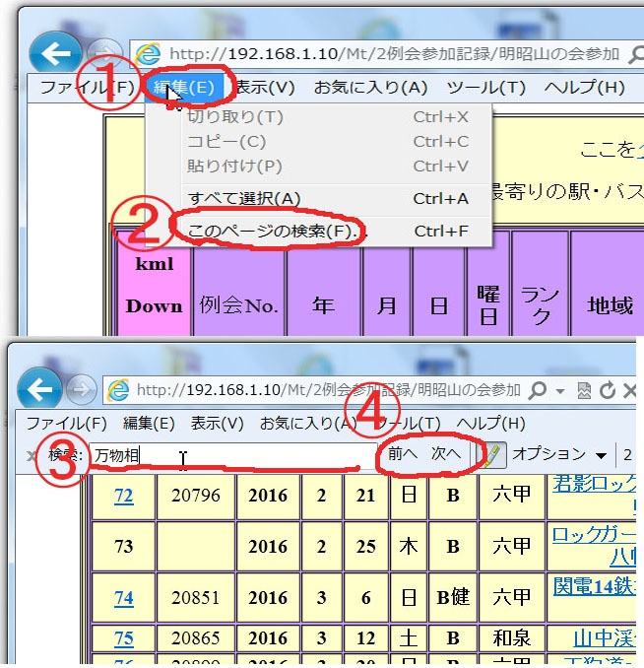
Task: Open the row number 74 link in the table
Action: coord(123,596)
